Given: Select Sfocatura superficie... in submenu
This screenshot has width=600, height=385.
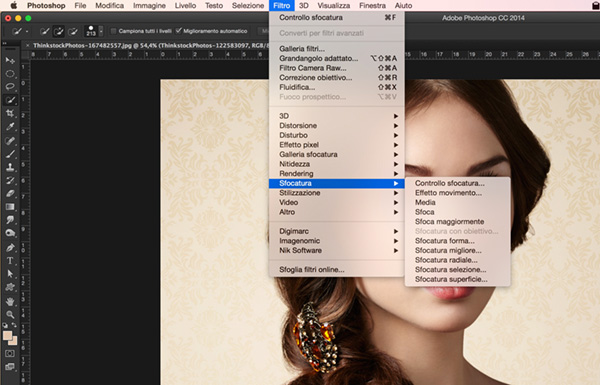Looking at the screenshot, I should tap(458, 279).
